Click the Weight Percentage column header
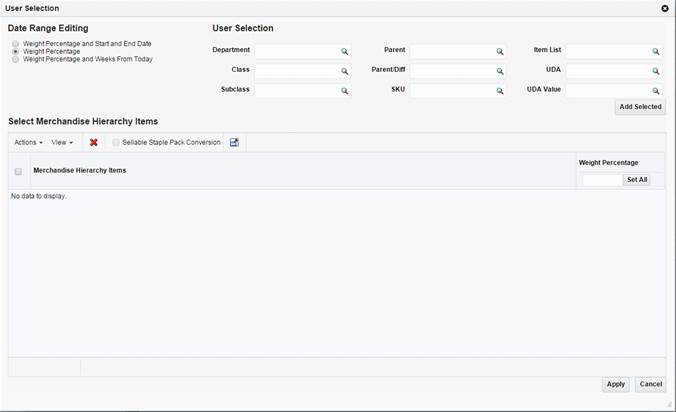Image resolution: width=676 pixels, height=412 pixels. click(x=608, y=163)
